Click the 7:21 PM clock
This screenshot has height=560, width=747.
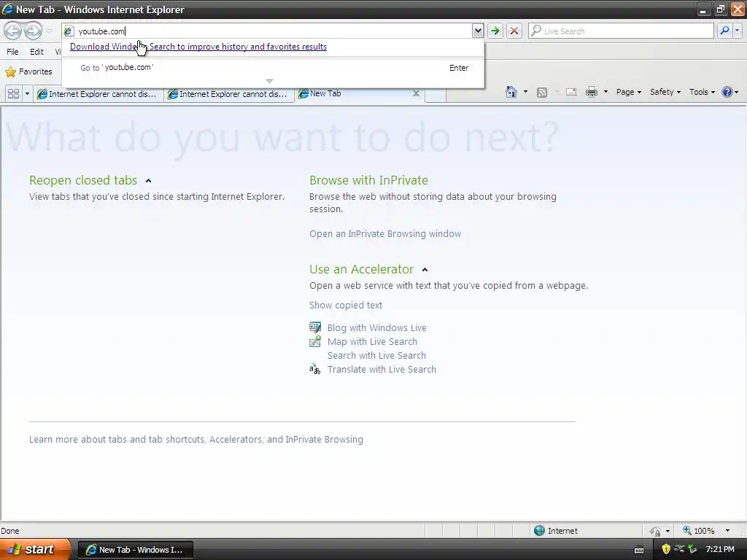click(x=720, y=550)
